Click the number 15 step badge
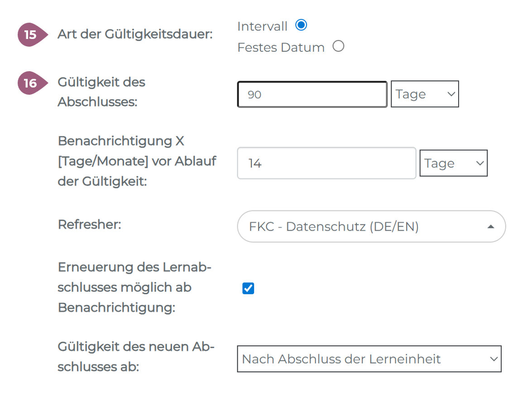The height and width of the screenshot is (403, 532). (x=30, y=34)
